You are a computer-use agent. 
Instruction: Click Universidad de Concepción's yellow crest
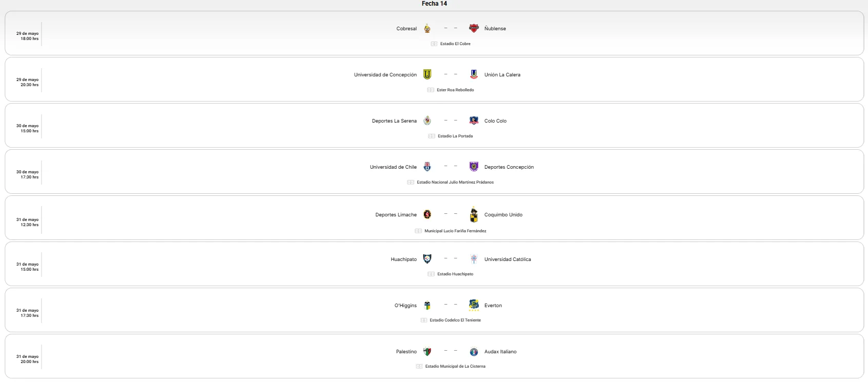point(427,75)
